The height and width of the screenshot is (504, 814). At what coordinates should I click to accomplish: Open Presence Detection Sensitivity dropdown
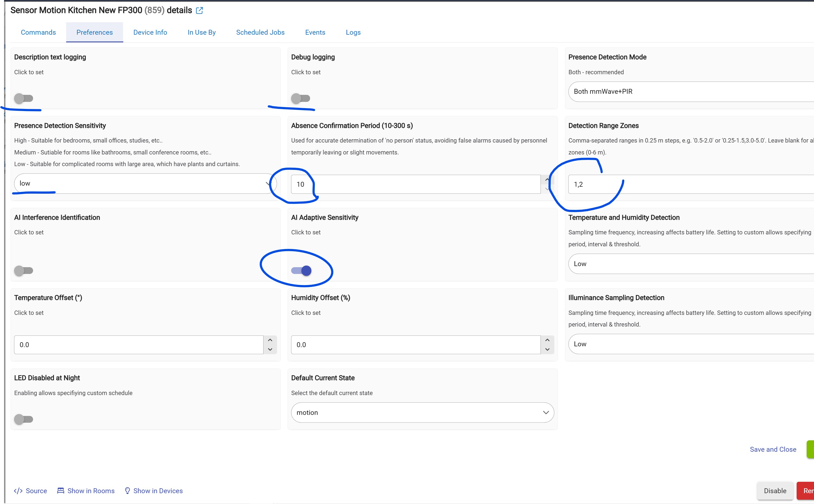pos(145,183)
